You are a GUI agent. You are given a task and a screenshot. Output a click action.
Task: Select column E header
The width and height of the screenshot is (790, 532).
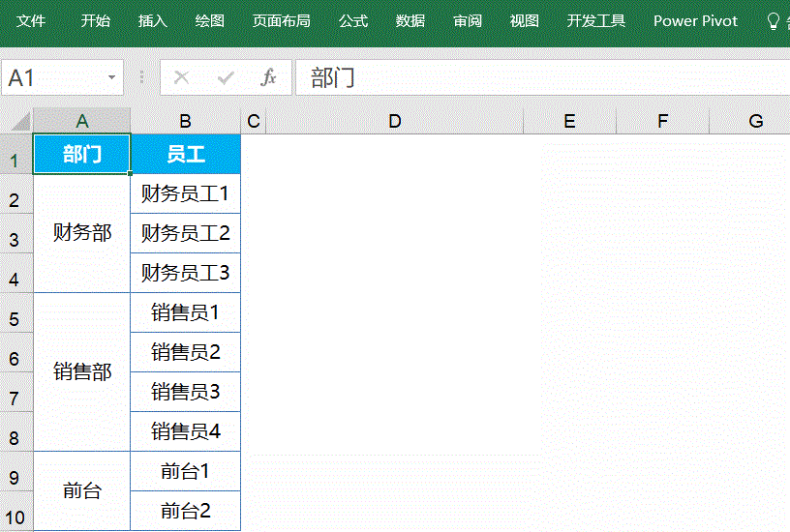[570, 121]
